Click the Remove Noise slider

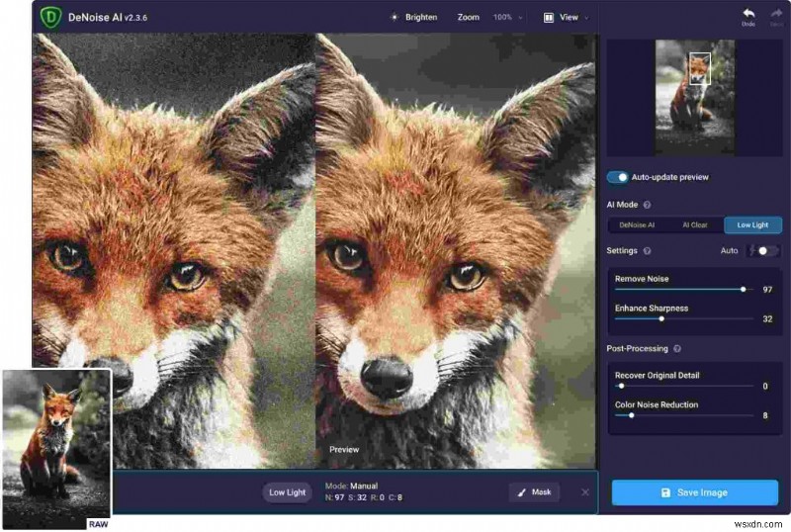683,290
